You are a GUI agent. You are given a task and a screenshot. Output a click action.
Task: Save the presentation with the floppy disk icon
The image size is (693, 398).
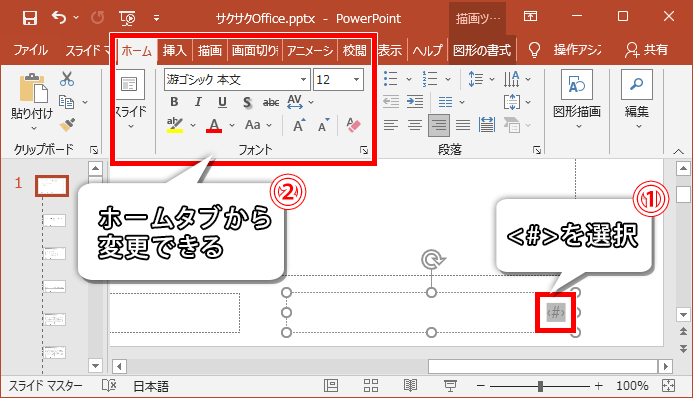[x=30, y=18]
